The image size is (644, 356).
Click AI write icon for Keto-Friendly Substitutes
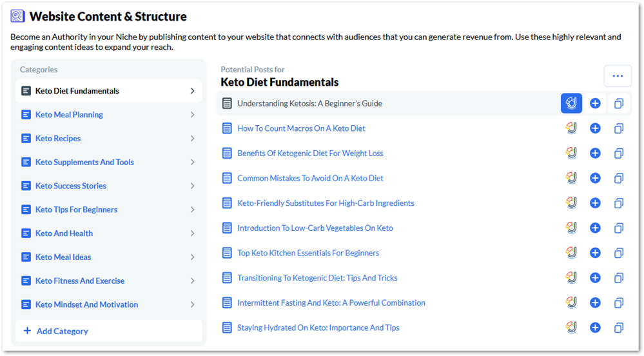[571, 203]
